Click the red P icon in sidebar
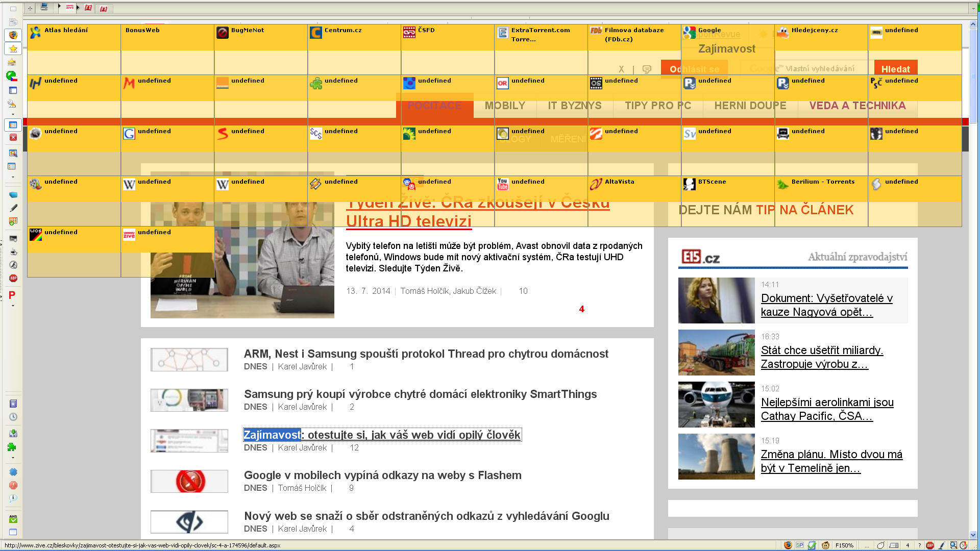The image size is (980, 551). point(12,295)
